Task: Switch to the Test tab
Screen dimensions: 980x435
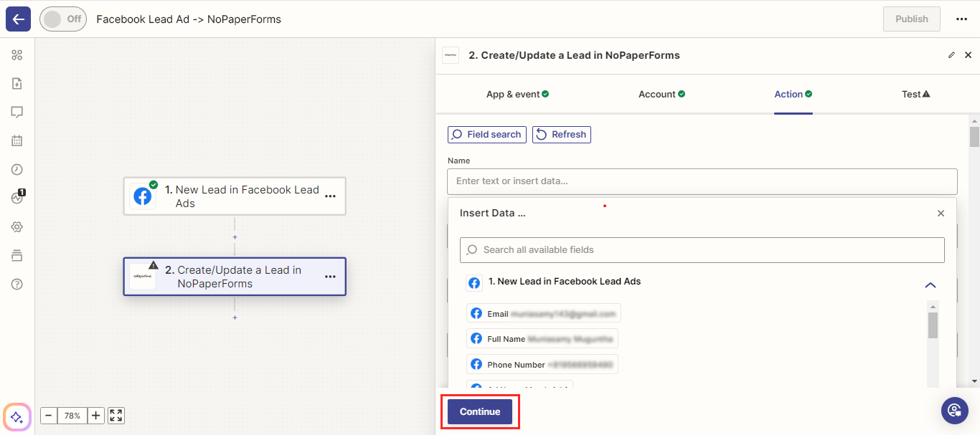Action: click(916, 94)
